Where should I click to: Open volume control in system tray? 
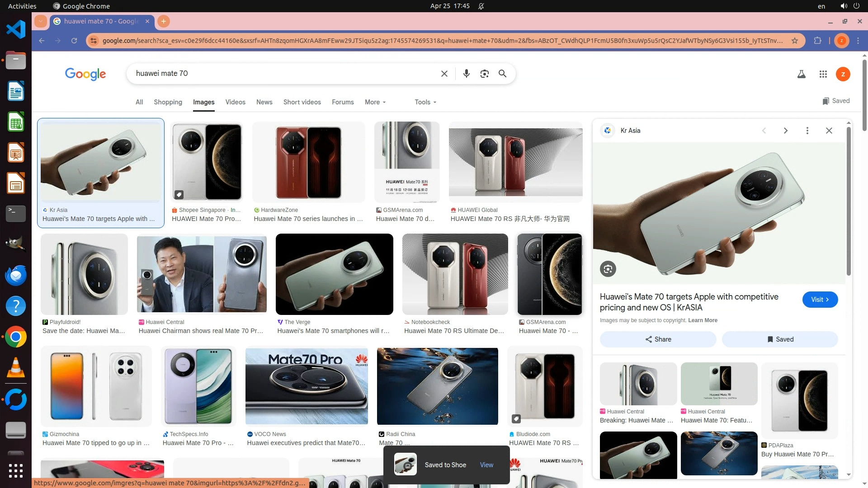pyautogui.click(x=844, y=6)
